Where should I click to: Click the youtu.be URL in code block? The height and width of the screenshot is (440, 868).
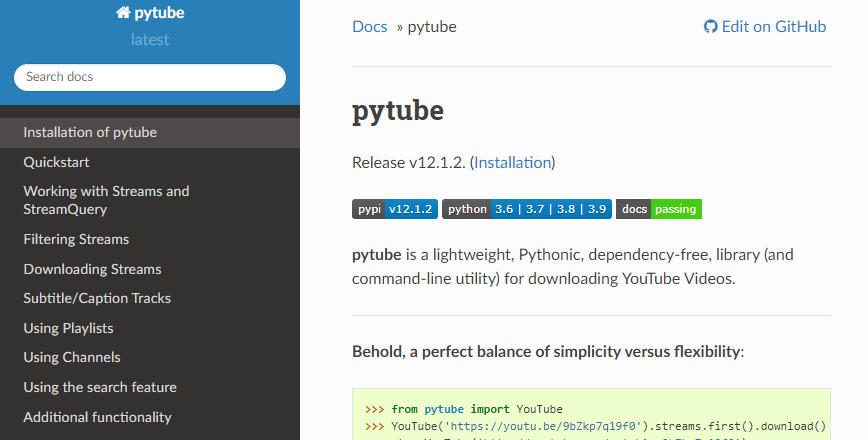tap(543, 427)
